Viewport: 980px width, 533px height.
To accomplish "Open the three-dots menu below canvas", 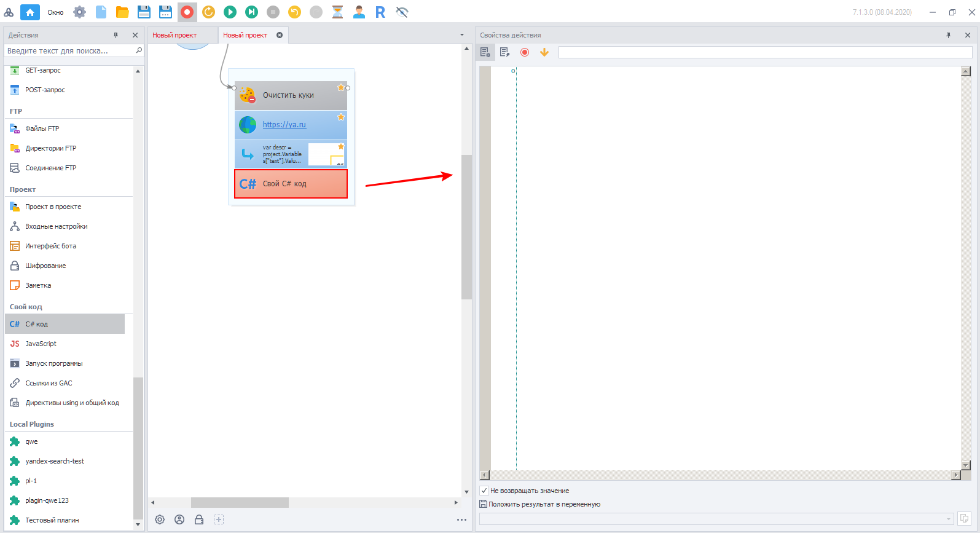I will pos(461,519).
